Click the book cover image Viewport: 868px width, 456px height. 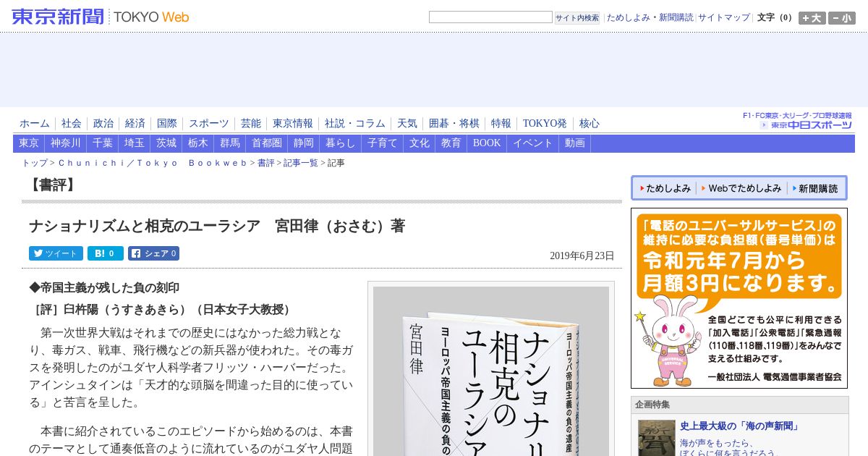[491, 371]
